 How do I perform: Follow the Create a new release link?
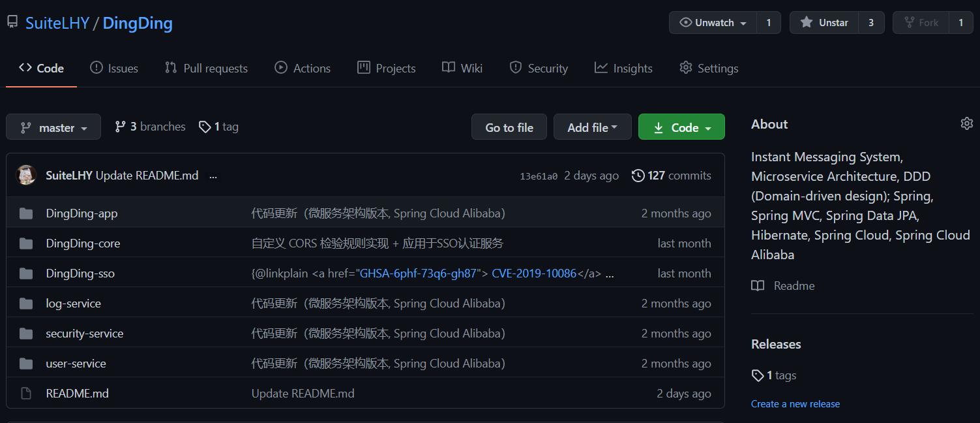tap(795, 403)
